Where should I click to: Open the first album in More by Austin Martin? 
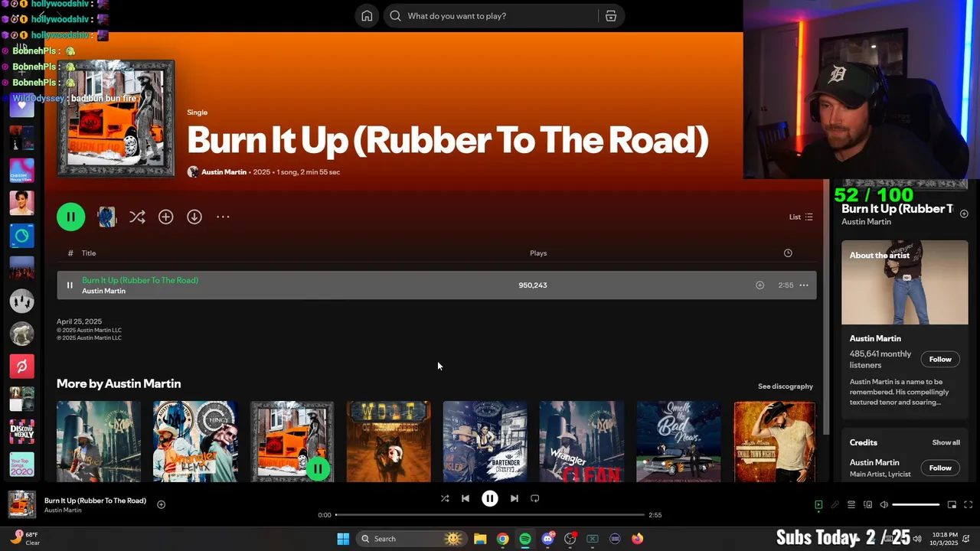click(99, 442)
